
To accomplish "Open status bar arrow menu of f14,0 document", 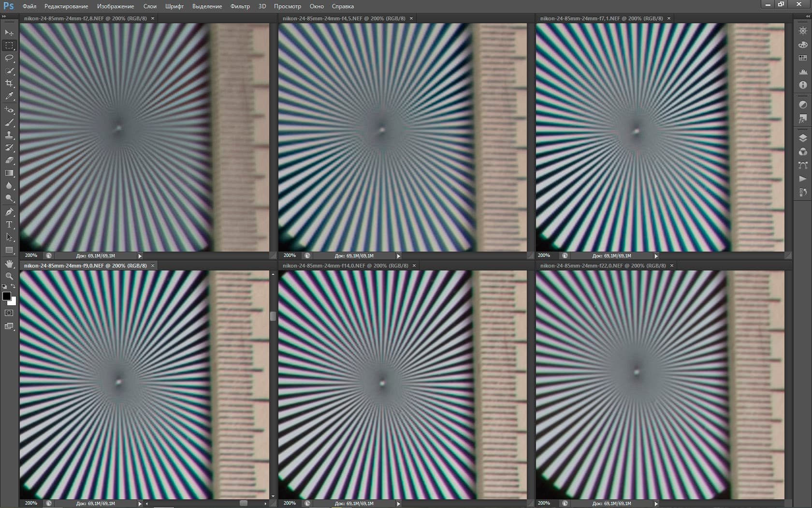I will pos(399,504).
